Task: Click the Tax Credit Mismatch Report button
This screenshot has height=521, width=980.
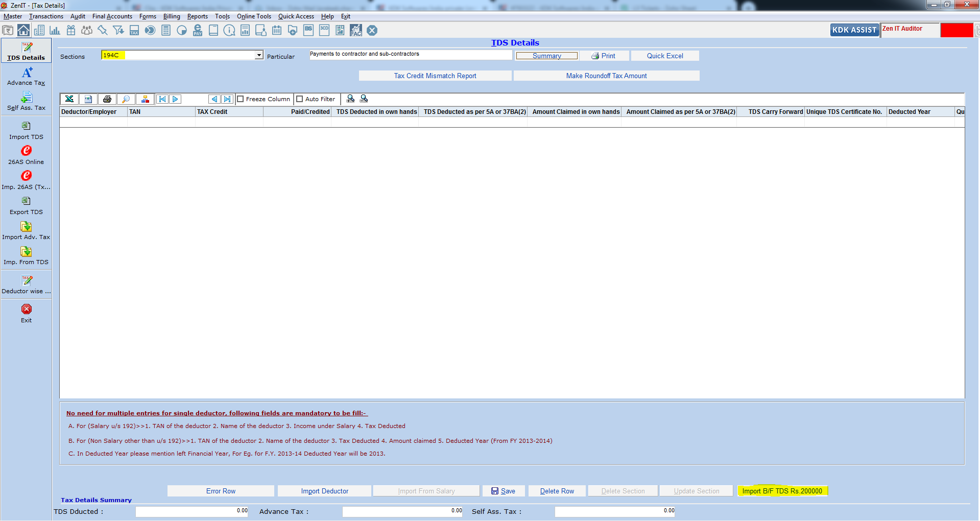Action: (435, 76)
